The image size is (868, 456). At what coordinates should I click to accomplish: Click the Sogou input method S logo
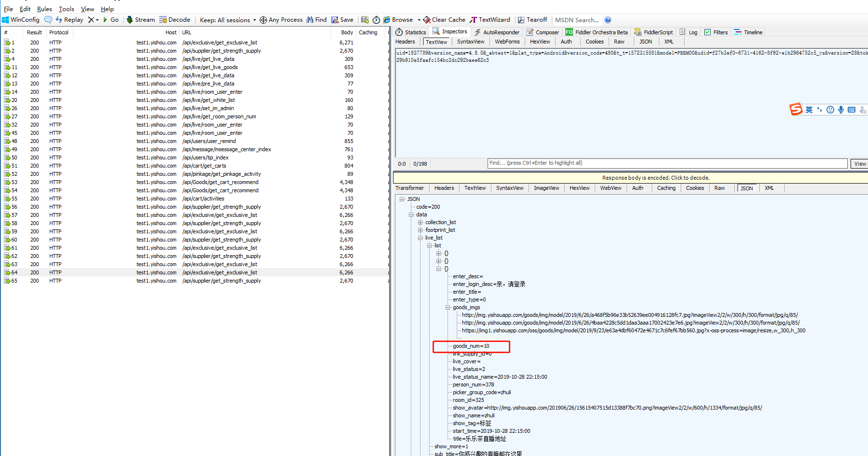coord(796,110)
